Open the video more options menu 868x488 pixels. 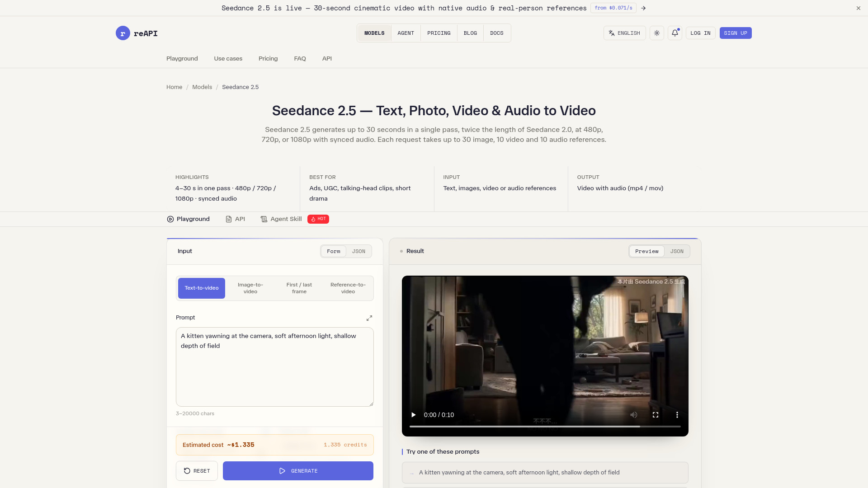point(677,415)
